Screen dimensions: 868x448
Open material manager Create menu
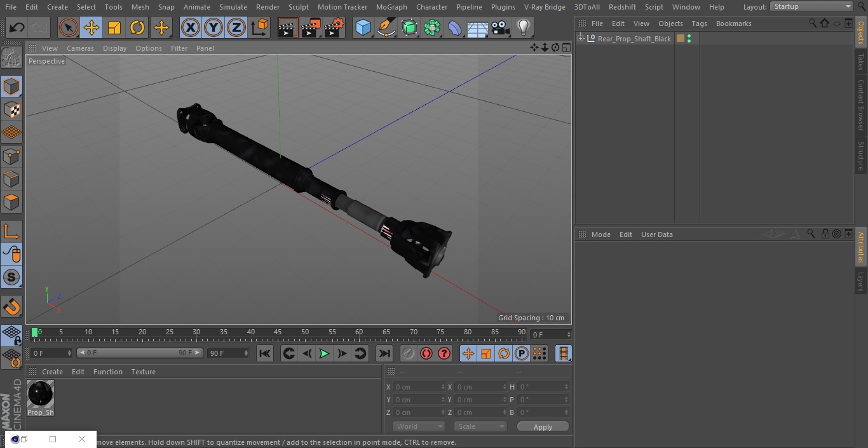pyautogui.click(x=52, y=372)
